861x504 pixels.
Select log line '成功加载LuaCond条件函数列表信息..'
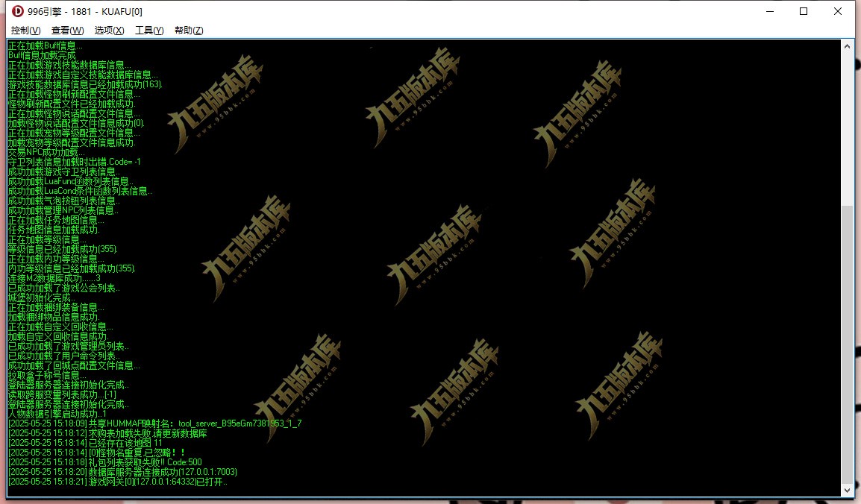click(80, 191)
